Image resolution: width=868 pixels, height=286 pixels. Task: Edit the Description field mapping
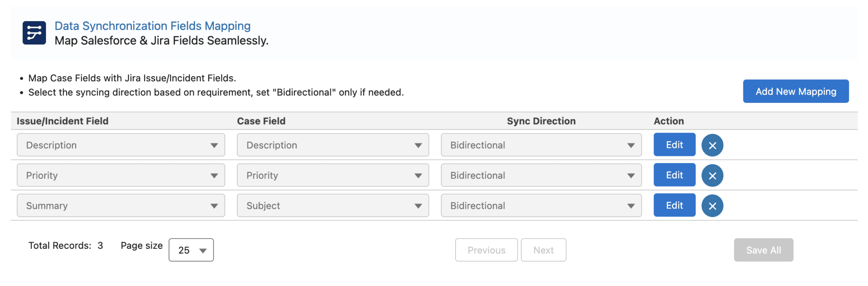[674, 145]
